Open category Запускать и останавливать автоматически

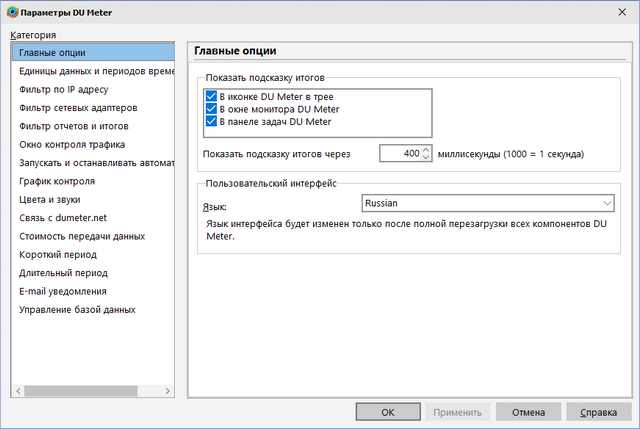tap(93, 163)
